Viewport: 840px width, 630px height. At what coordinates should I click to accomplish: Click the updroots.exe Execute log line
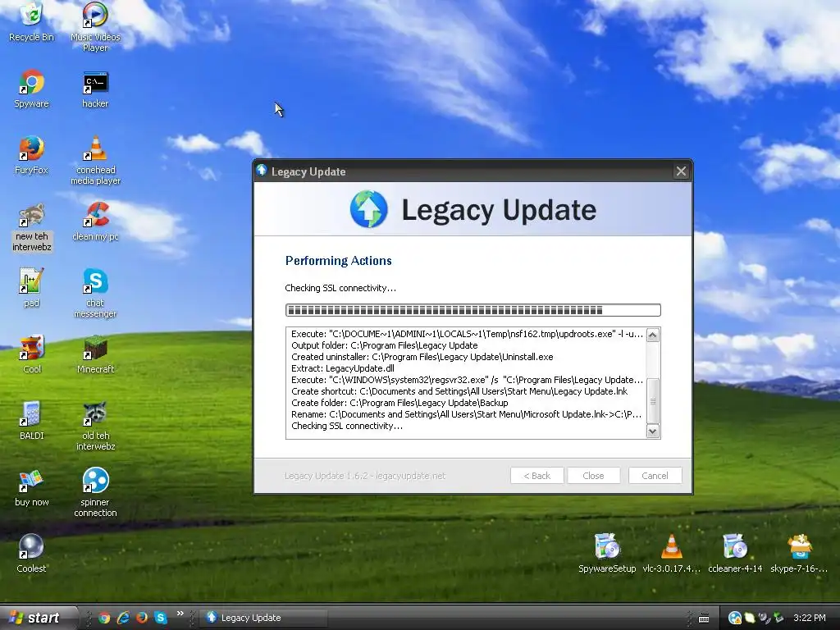point(467,334)
